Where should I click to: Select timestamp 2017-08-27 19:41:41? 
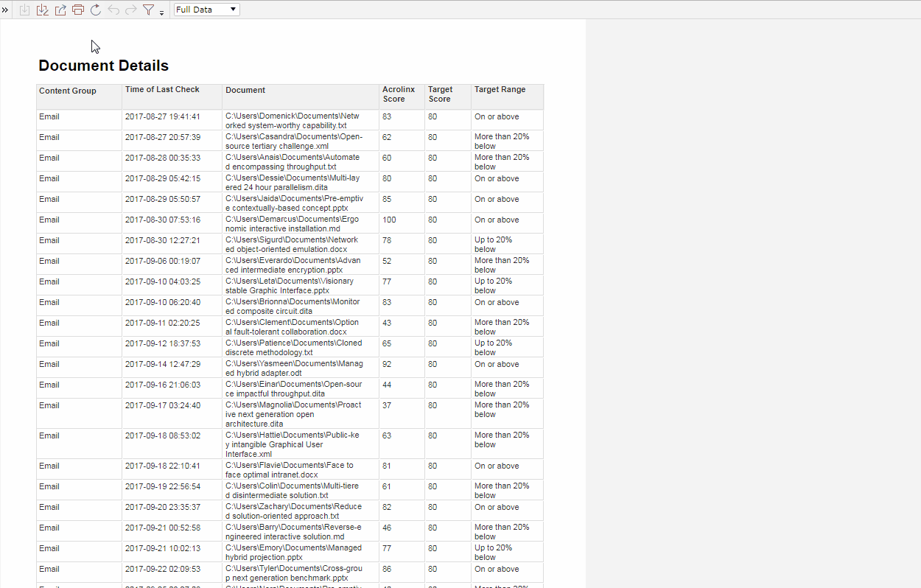coord(162,116)
